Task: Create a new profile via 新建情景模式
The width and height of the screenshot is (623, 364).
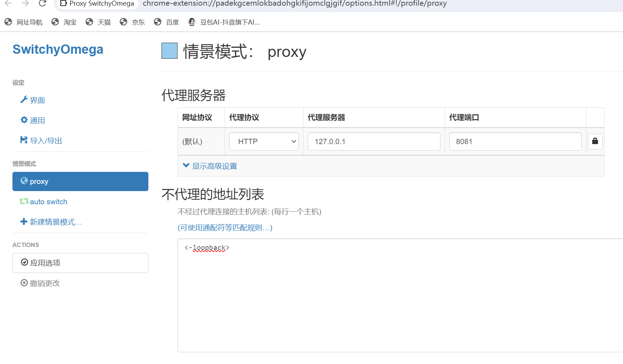Action: pyautogui.click(x=51, y=222)
